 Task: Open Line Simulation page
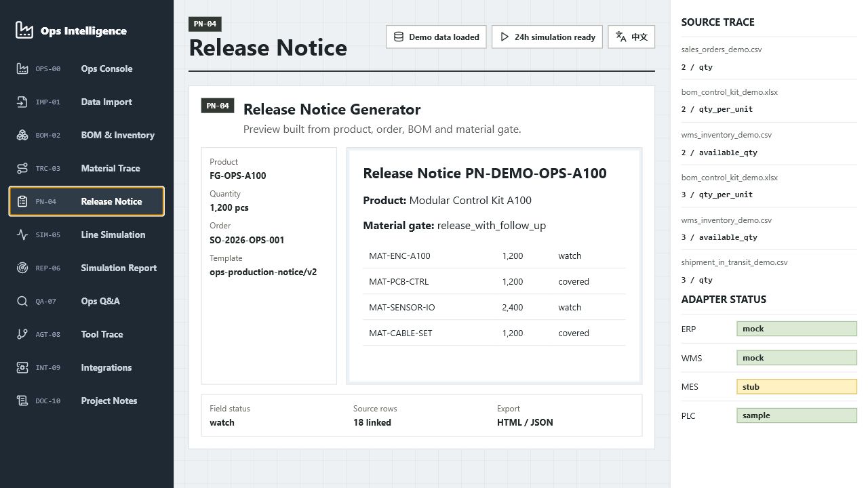(87, 235)
